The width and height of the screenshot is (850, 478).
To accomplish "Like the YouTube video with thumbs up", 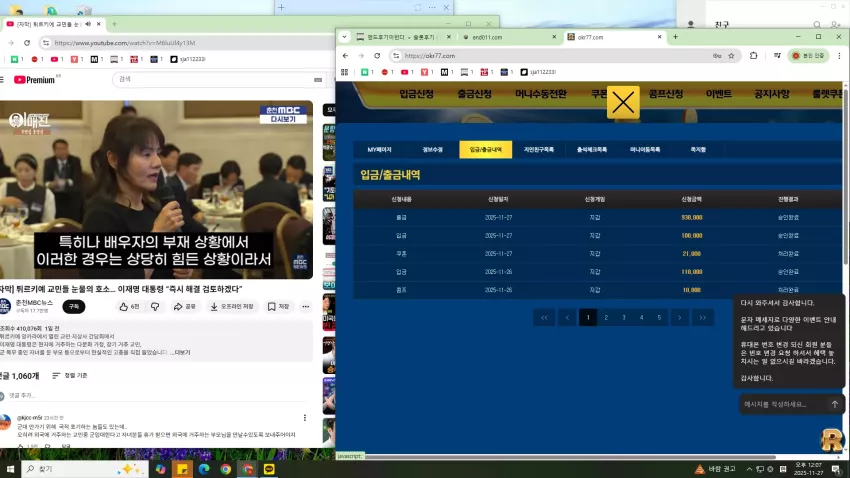I will pos(130,307).
